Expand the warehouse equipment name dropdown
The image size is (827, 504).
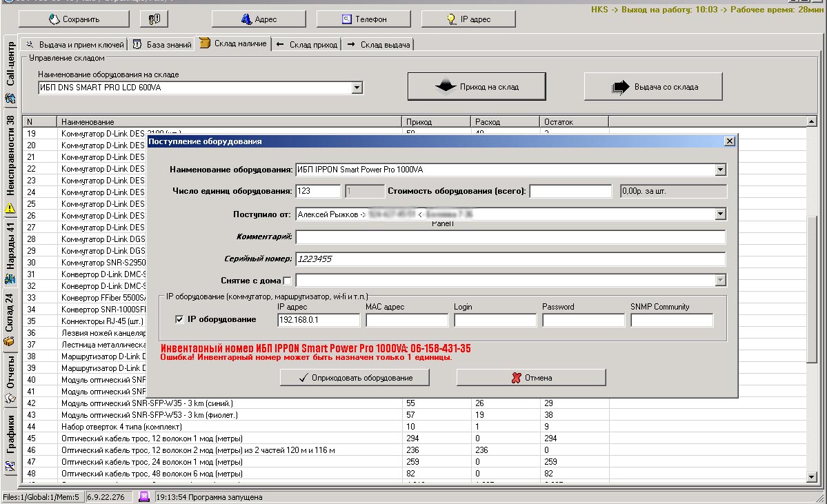coord(357,88)
